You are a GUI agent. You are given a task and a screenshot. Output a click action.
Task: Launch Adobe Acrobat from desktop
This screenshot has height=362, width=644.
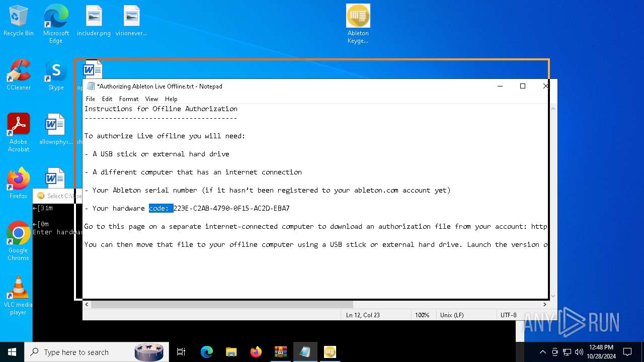point(19,133)
